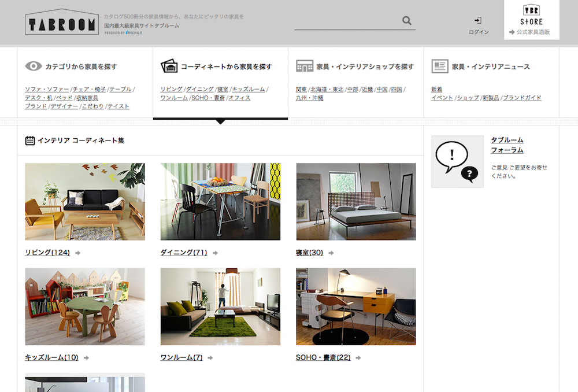Click the forum speech bubble icon
This screenshot has width=578, height=392.
(457, 161)
